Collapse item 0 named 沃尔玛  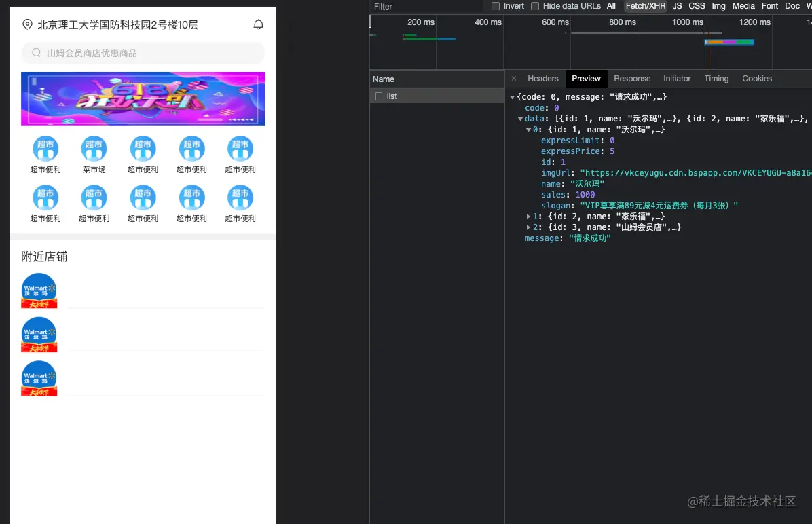coord(528,130)
